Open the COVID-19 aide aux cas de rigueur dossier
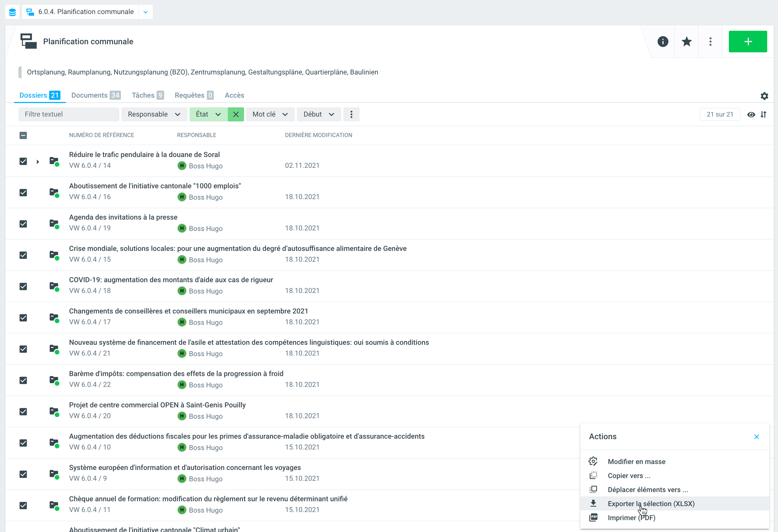 click(171, 280)
